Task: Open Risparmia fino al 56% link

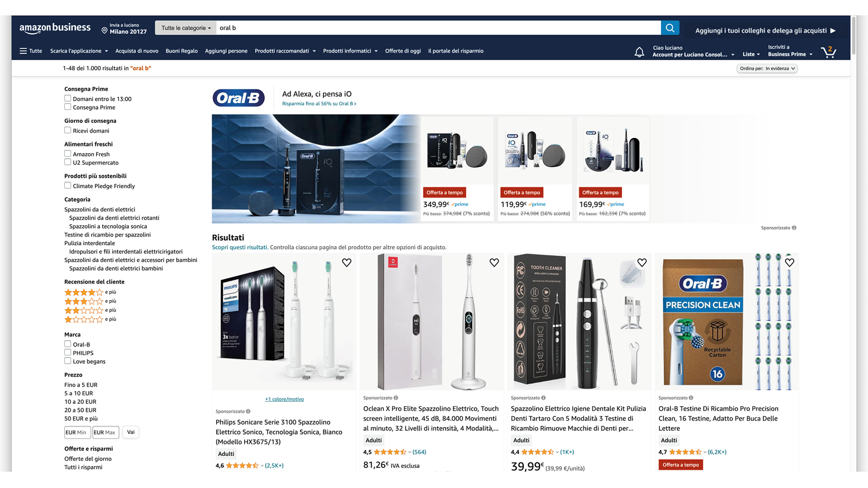Action: [x=319, y=104]
